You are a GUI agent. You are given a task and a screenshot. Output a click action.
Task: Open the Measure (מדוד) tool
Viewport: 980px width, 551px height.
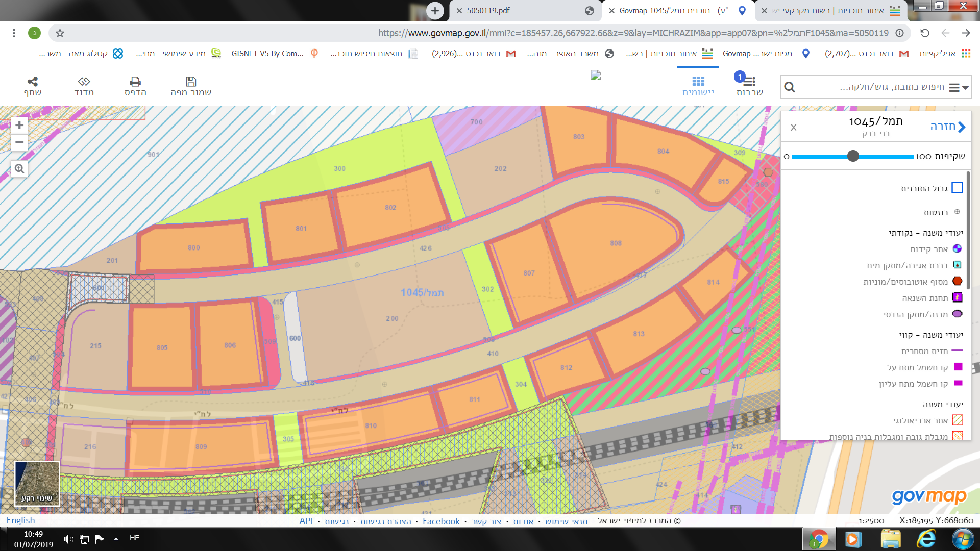point(84,82)
